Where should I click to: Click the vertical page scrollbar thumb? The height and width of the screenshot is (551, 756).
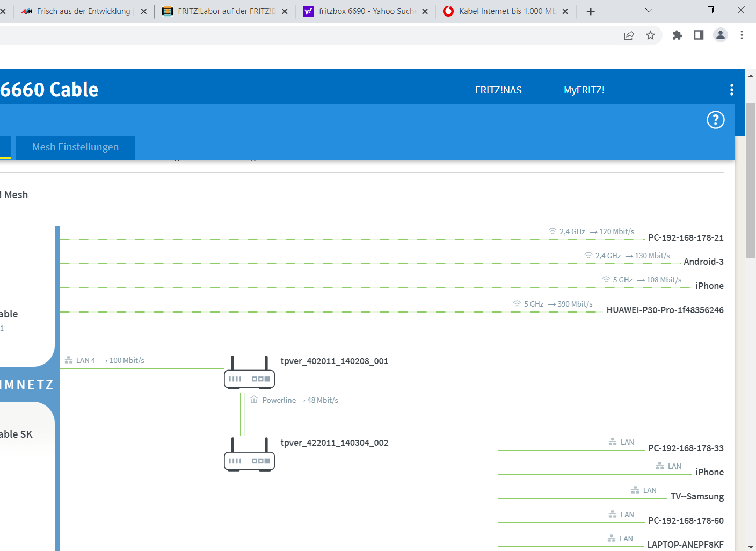click(751, 180)
